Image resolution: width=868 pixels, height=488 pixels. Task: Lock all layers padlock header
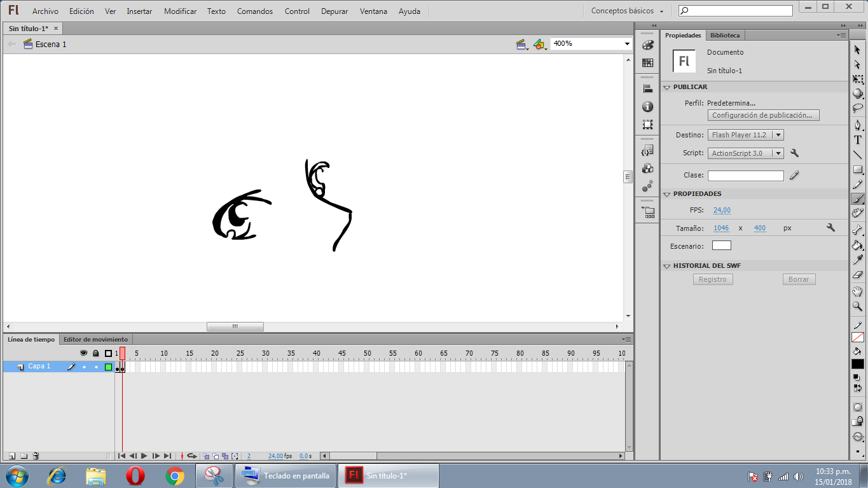click(x=95, y=353)
